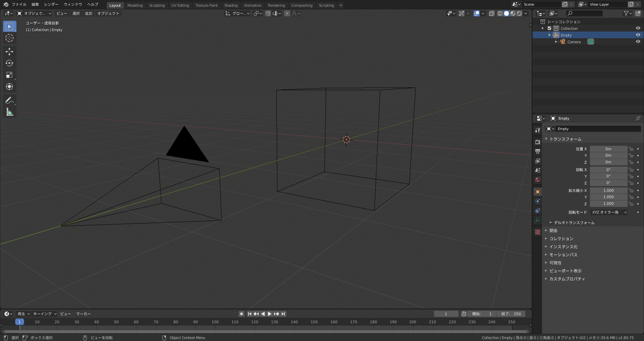The height and width of the screenshot is (341, 644).
Task: Open Render properties tab
Action: (x=538, y=142)
